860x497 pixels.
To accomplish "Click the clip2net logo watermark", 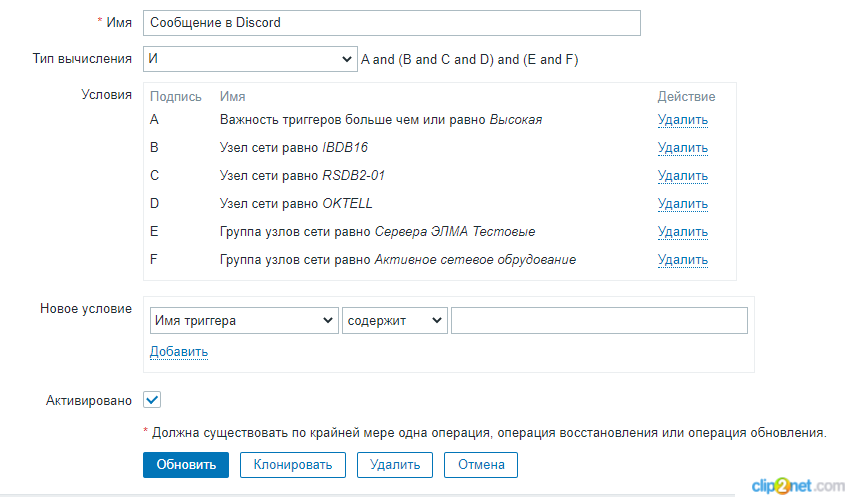I will (x=800, y=485).
